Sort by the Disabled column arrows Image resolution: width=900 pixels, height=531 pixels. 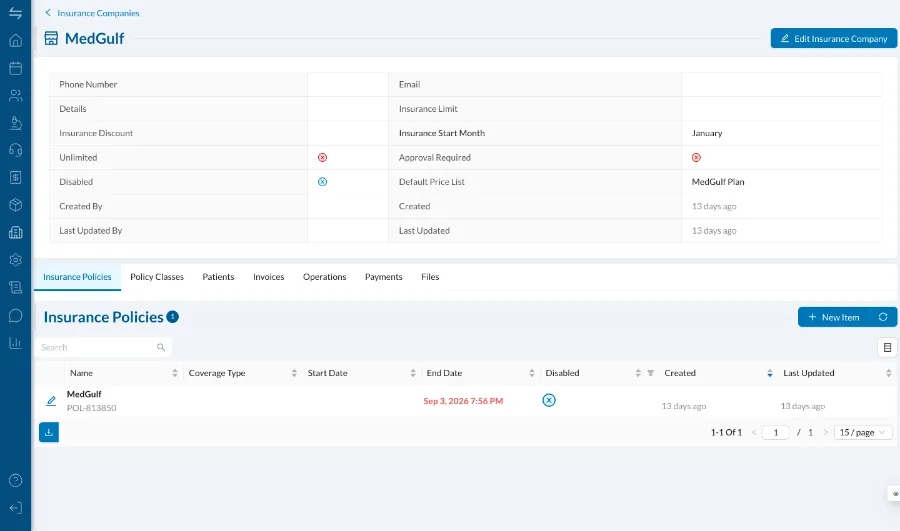[638, 373]
